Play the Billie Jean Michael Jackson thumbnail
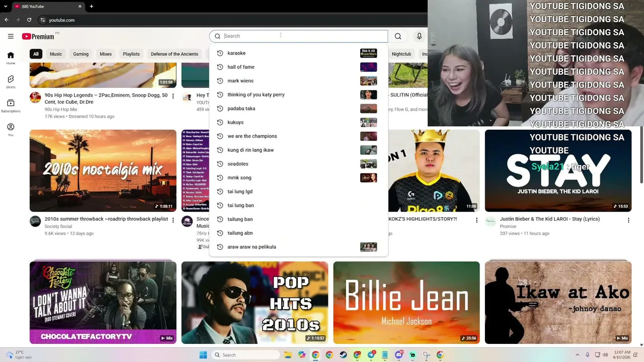 [x=407, y=303]
